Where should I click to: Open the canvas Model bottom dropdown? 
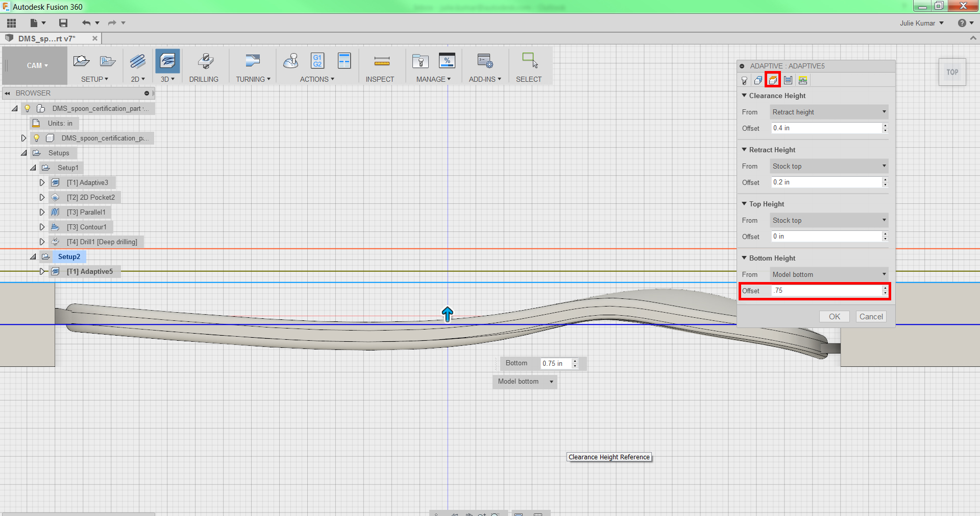coord(525,382)
